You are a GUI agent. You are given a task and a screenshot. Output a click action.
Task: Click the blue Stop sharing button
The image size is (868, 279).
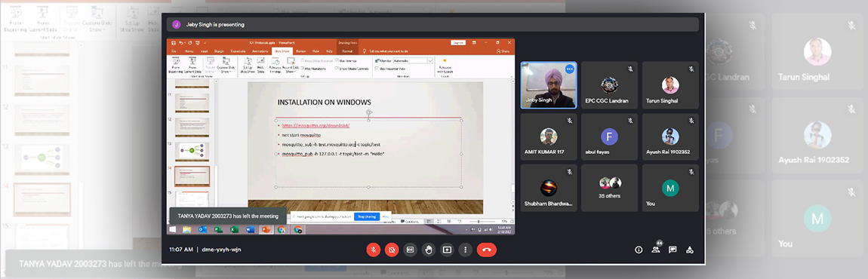pos(367,216)
